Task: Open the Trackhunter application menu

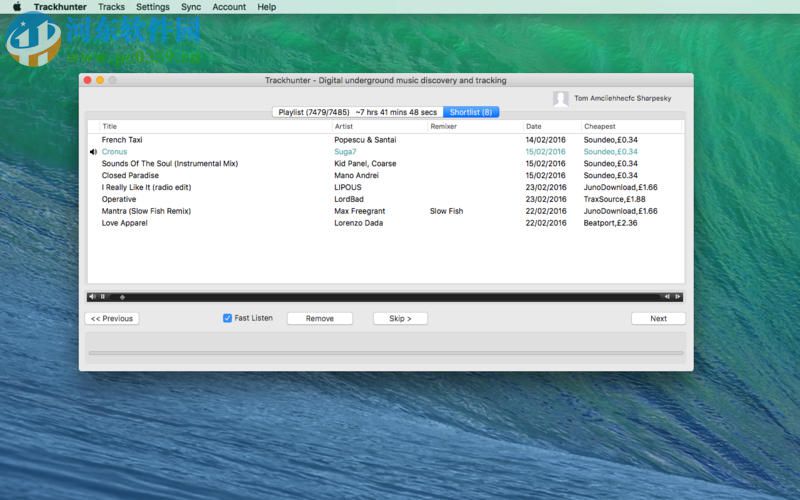Action: [x=60, y=7]
